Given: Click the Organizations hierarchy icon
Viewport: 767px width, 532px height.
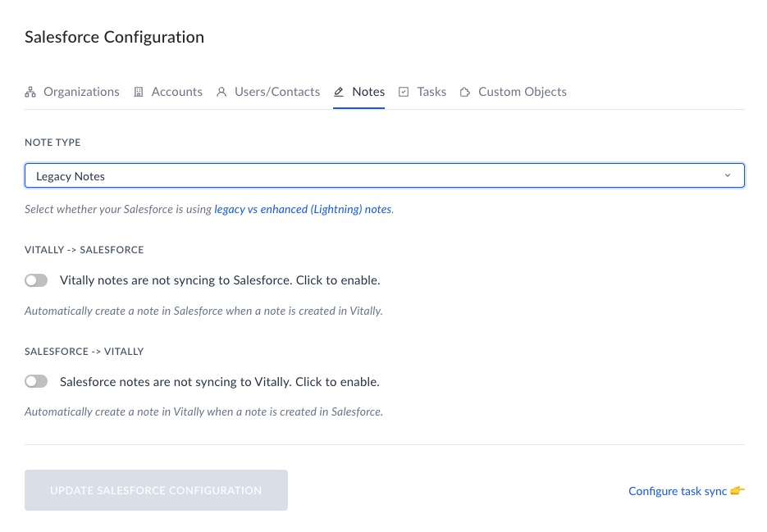Looking at the screenshot, I should [x=30, y=92].
